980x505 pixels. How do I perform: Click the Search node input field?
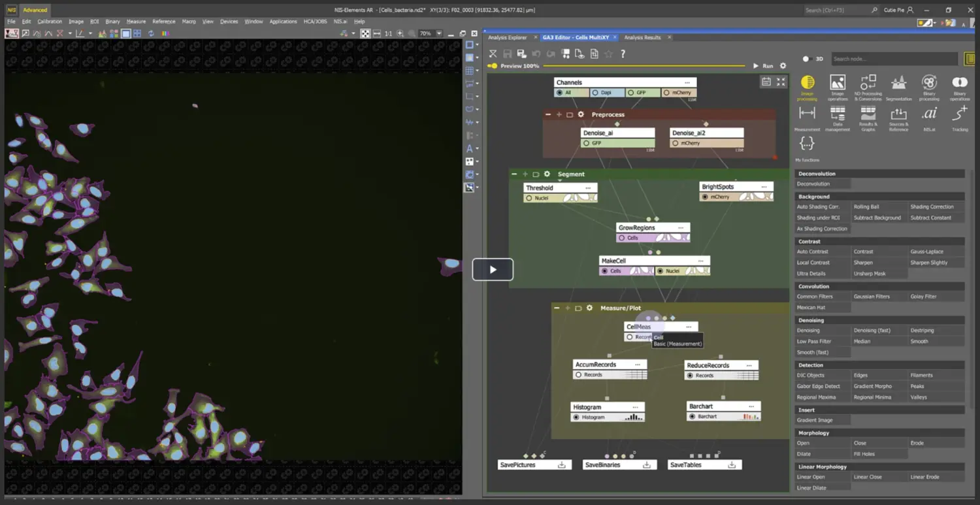click(893, 59)
